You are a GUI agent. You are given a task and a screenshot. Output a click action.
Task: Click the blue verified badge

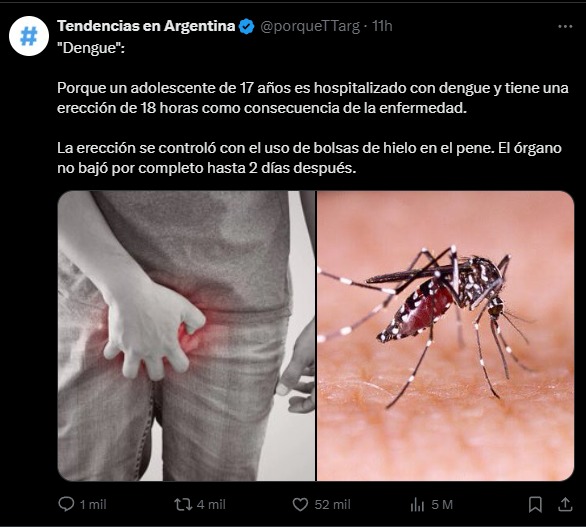click(246, 27)
